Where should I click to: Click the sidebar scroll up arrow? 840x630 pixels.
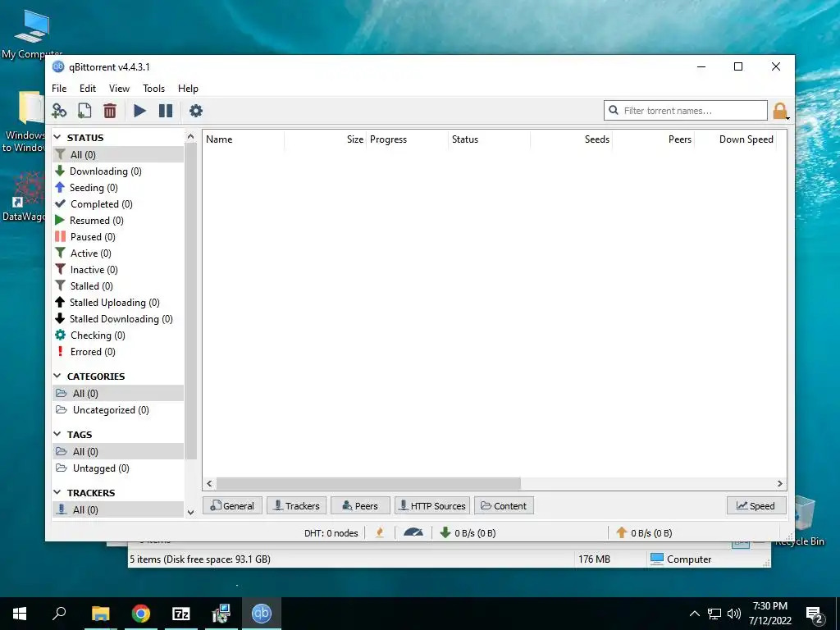(x=190, y=137)
